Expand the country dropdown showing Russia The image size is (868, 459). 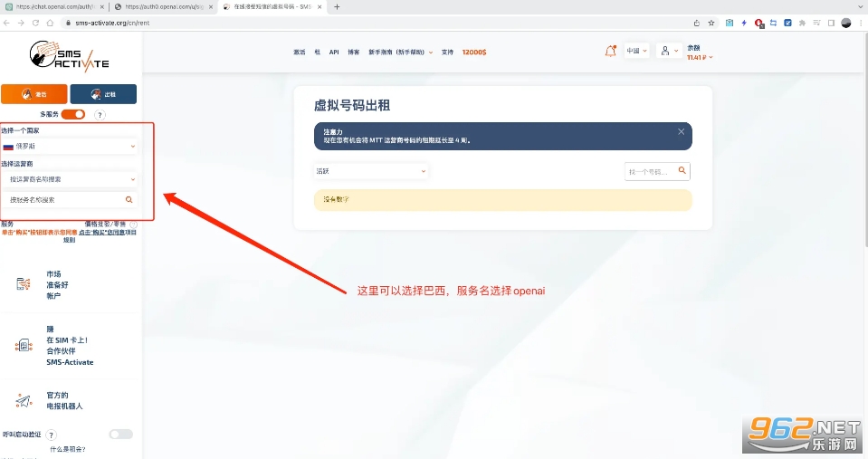tap(70, 146)
